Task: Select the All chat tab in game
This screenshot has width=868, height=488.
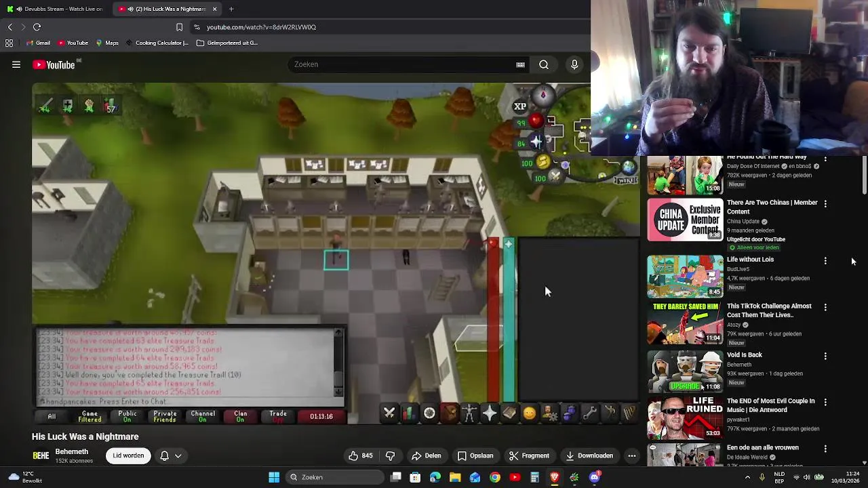Action: (52, 416)
